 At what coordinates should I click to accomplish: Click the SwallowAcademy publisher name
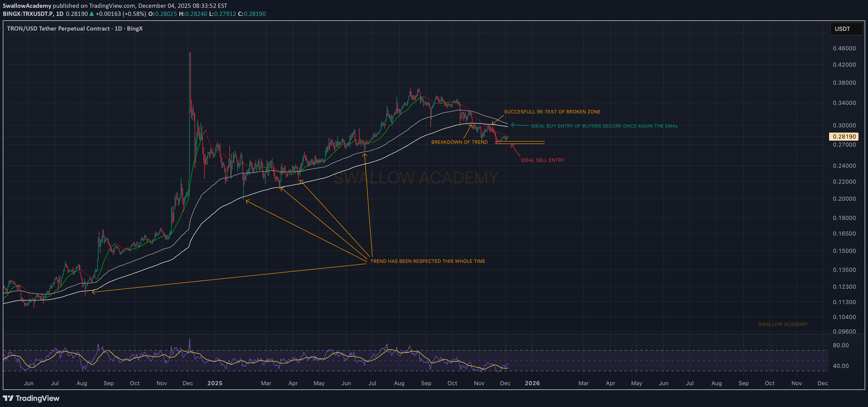pos(27,6)
